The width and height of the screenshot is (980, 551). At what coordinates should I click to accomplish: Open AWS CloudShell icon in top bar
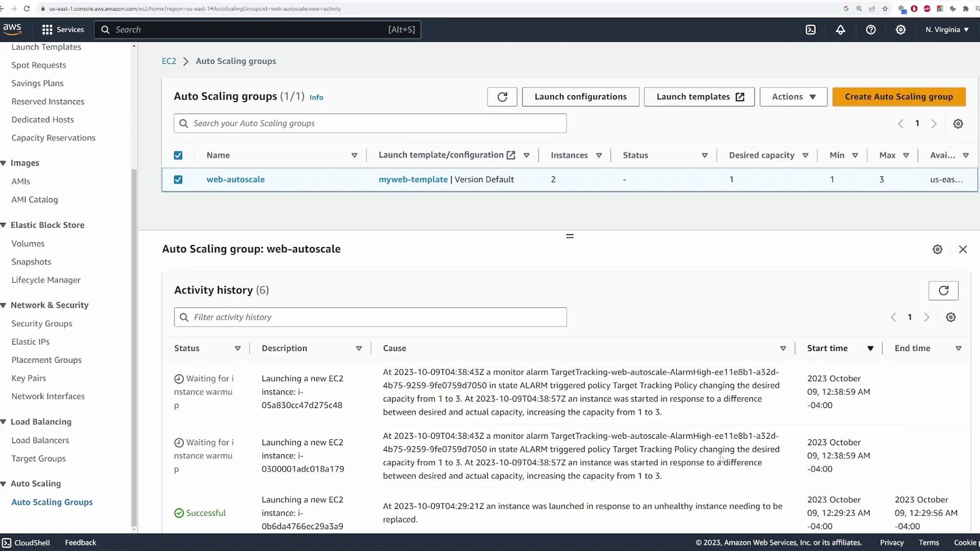811,30
